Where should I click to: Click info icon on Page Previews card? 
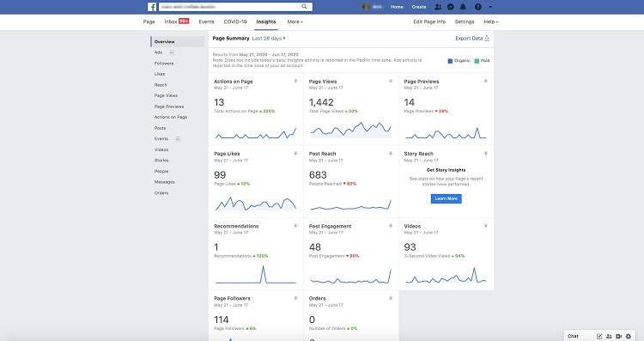click(x=485, y=82)
